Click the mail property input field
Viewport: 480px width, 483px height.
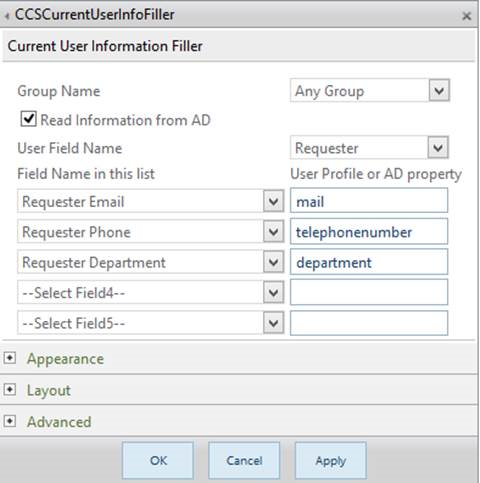coord(369,201)
